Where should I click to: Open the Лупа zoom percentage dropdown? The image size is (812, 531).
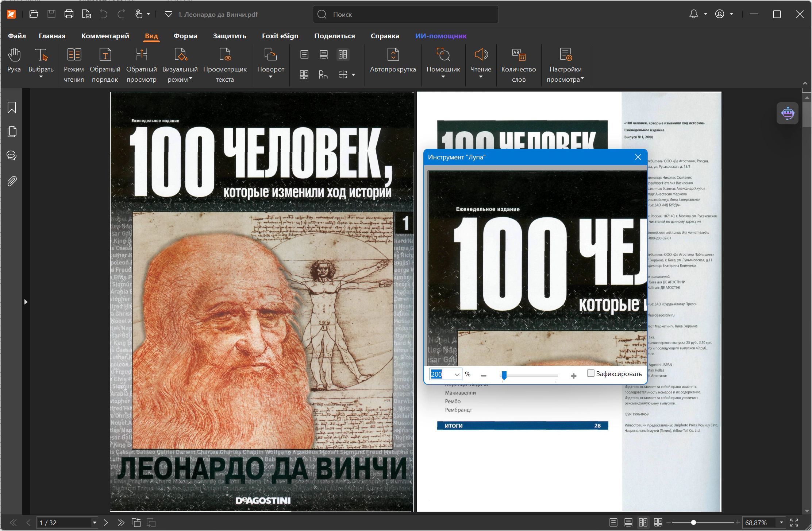click(x=457, y=375)
